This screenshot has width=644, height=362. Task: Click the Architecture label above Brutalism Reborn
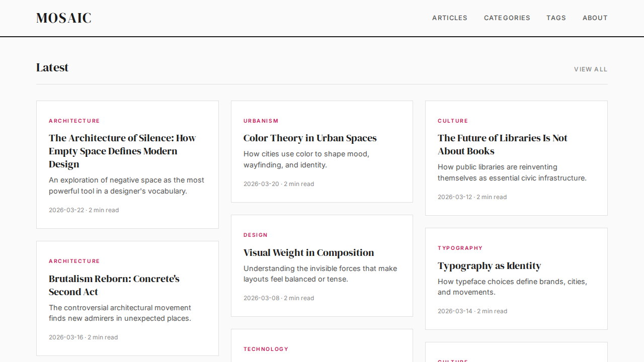click(x=74, y=261)
